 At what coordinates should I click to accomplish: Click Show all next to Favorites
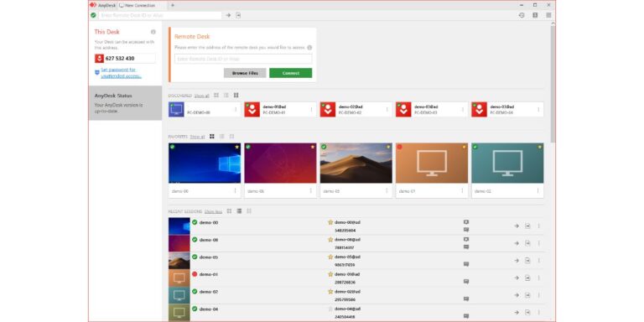(x=197, y=137)
